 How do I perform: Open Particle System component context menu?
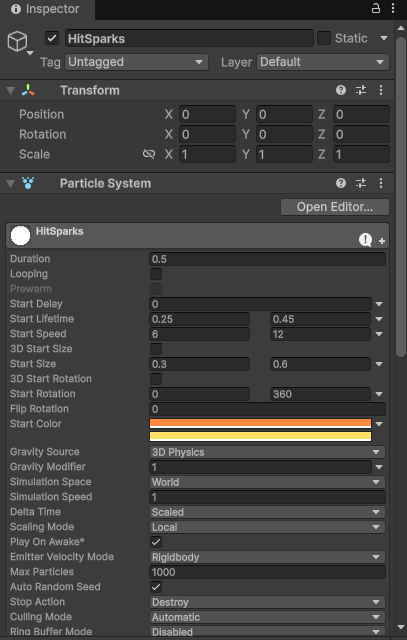click(x=381, y=183)
